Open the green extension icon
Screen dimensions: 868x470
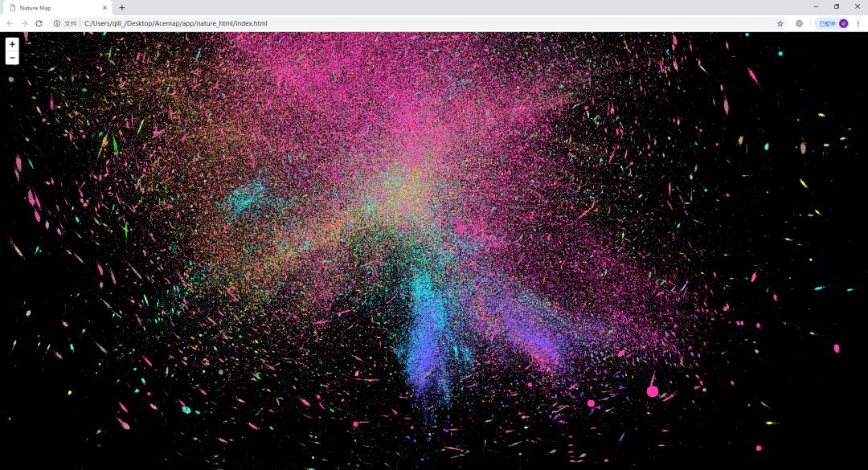[800, 23]
